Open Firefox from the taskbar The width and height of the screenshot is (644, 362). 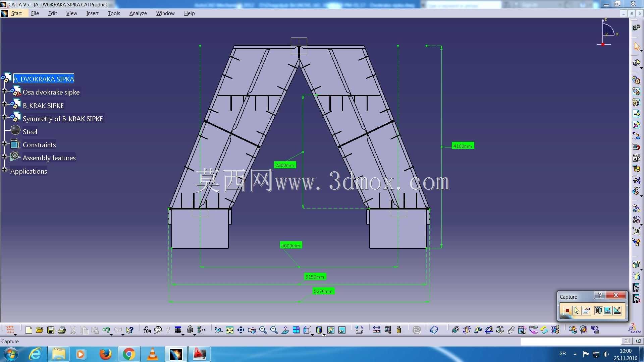(105, 354)
